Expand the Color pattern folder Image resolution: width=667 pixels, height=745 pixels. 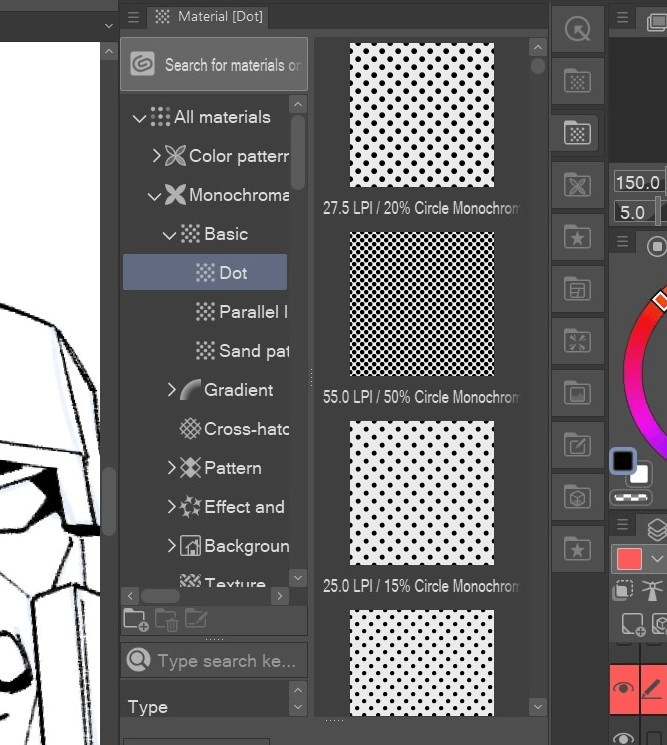point(156,155)
